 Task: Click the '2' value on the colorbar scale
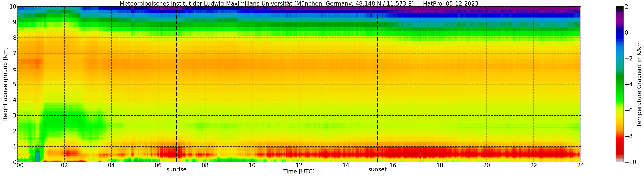(x=626, y=7)
